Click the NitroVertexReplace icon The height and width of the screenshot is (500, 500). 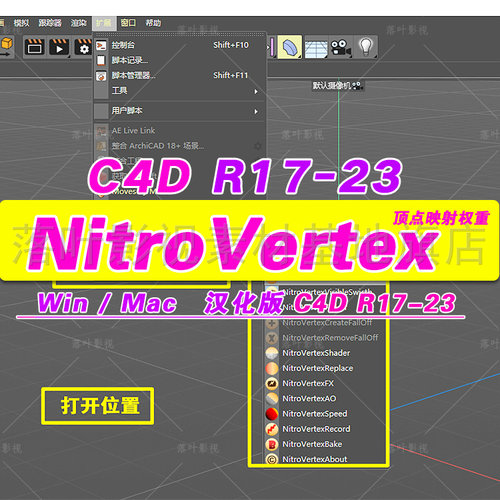click(x=272, y=368)
